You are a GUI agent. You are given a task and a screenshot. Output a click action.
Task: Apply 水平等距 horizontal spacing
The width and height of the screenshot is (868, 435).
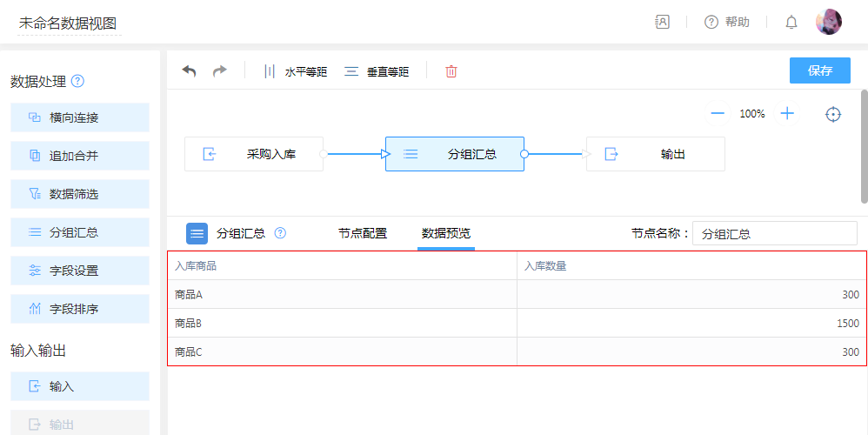pos(296,71)
